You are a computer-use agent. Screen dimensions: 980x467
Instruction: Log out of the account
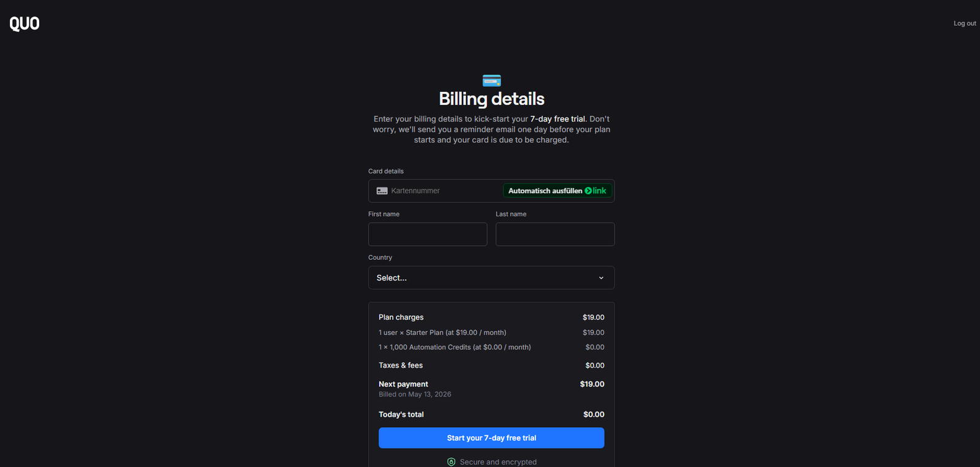click(x=965, y=23)
